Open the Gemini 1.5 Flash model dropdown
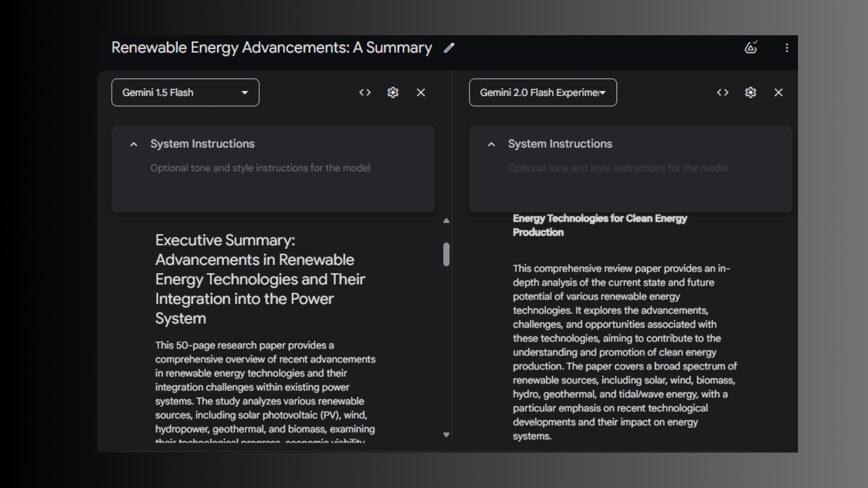The height and width of the screenshot is (488, 868). (185, 93)
